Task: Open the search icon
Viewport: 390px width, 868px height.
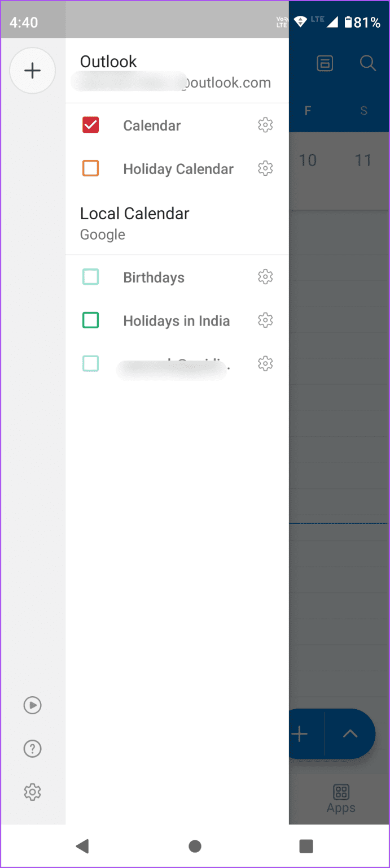Action: tap(367, 63)
